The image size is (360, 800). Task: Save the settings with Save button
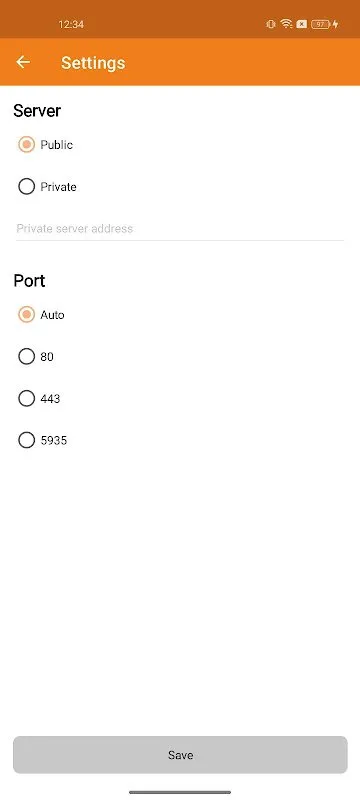click(x=180, y=755)
